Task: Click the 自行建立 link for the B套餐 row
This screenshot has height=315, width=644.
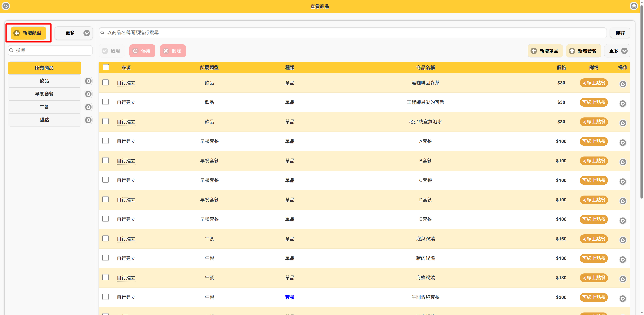Action: 126,161
